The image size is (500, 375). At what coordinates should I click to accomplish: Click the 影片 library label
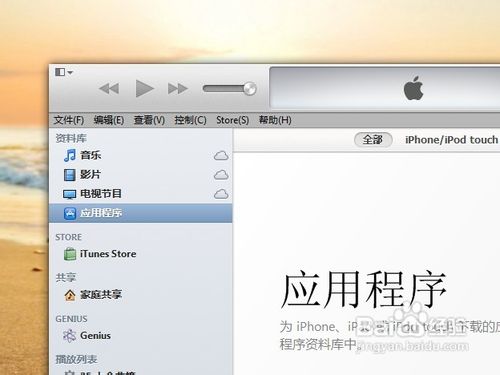90,175
